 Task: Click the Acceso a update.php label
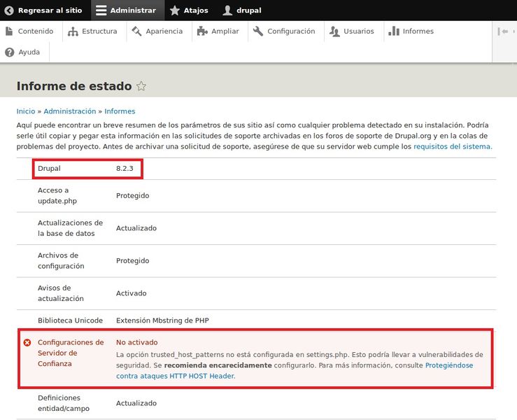[x=57, y=195]
